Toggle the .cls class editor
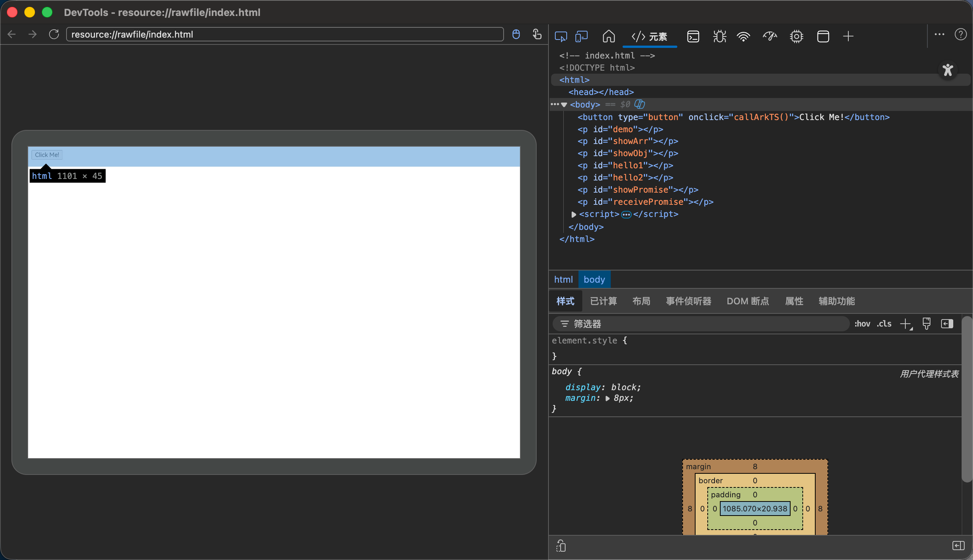This screenshot has height=560, width=973. point(884,324)
